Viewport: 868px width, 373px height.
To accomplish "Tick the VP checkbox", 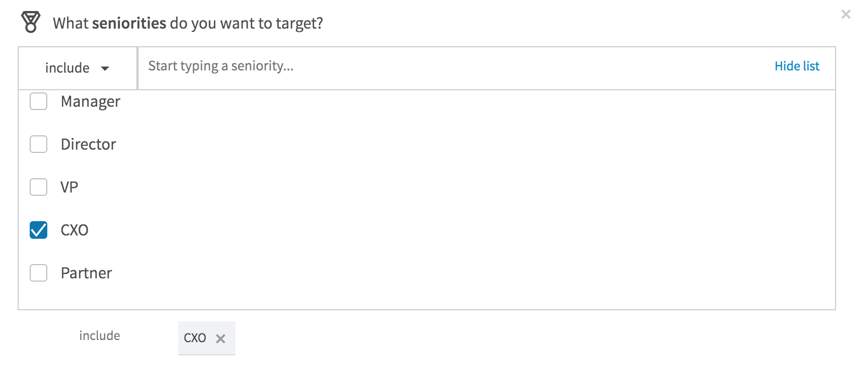I will (x=39, y=187).
